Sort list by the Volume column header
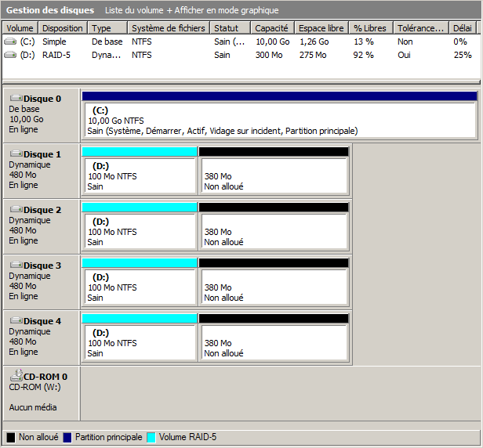Viewport: 483px width, 448px height. point(20,28)
